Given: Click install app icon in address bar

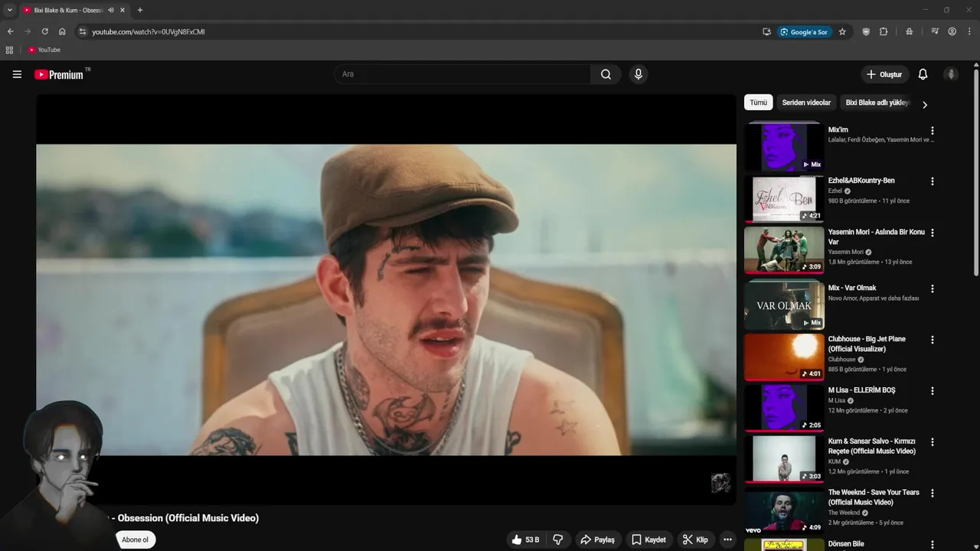Looking at the screenshot, I should (x=766, y=31).
